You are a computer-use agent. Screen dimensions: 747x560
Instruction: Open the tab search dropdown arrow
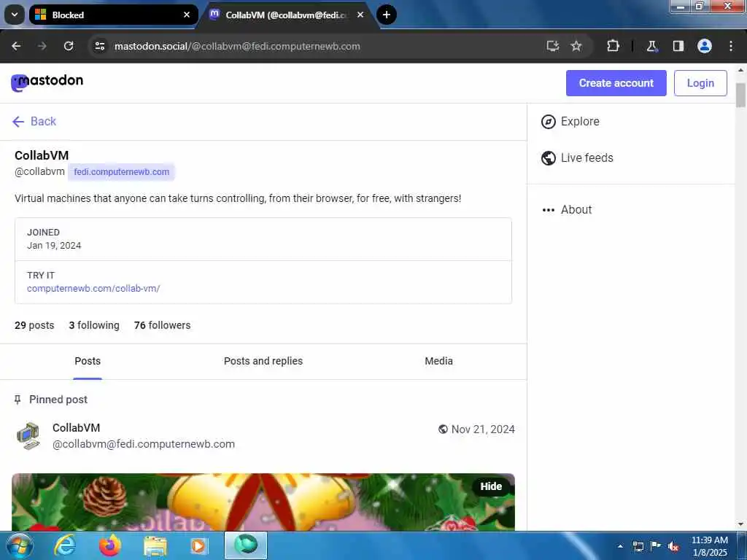pos(15,15)
